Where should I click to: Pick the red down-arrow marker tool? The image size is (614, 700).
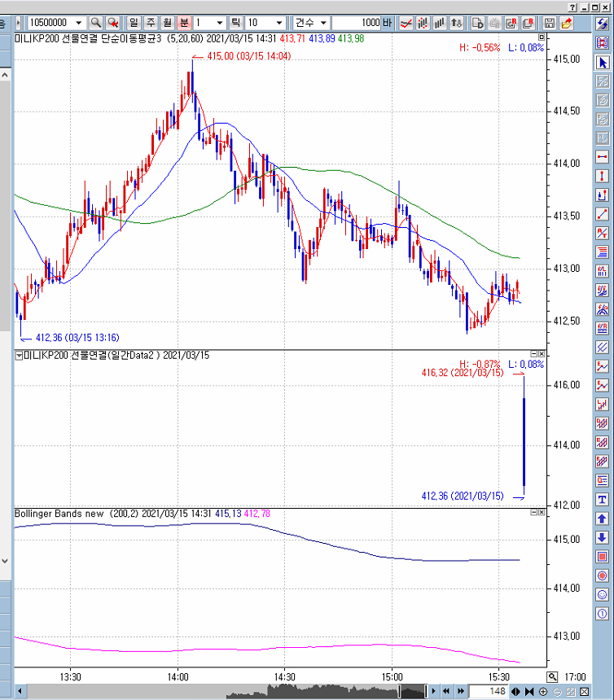603,537
